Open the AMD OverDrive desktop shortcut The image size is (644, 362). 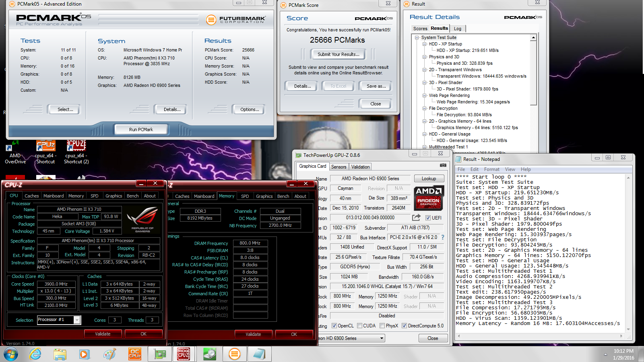coord(15,152)
